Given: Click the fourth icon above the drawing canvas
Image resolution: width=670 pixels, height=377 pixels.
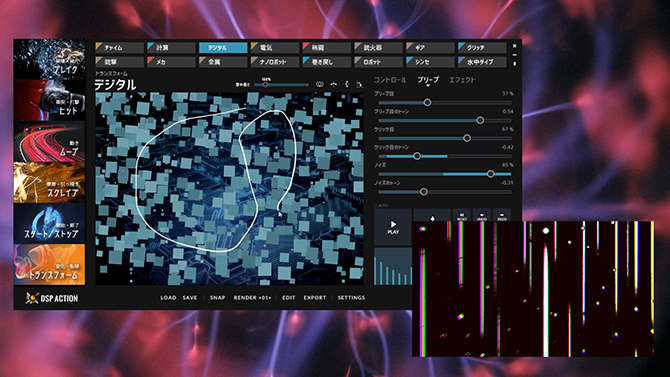Looking at the screenshot, I should tap(360, 84).
